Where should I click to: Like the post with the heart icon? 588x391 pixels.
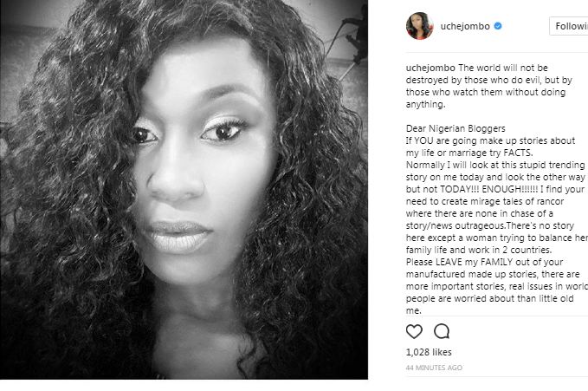[x=414, y=331]
